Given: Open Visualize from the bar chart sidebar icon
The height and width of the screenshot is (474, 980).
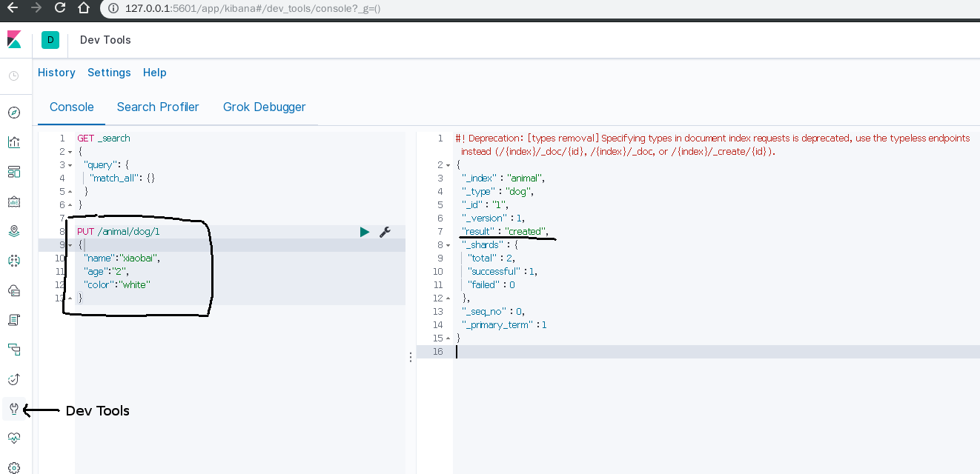Looking at the screenshot, I should coord(13,142).
